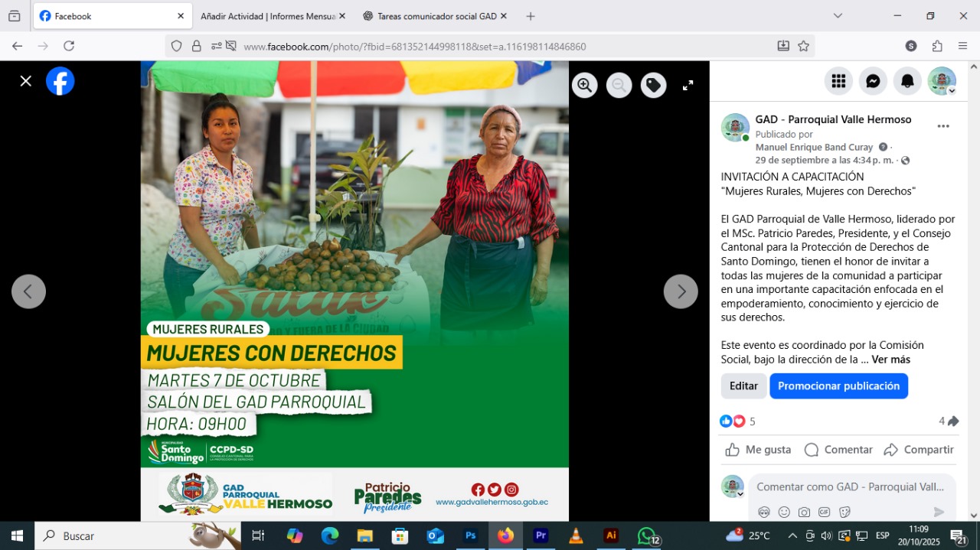
Task: Go to the previous photo arrow
Action: 29,291
